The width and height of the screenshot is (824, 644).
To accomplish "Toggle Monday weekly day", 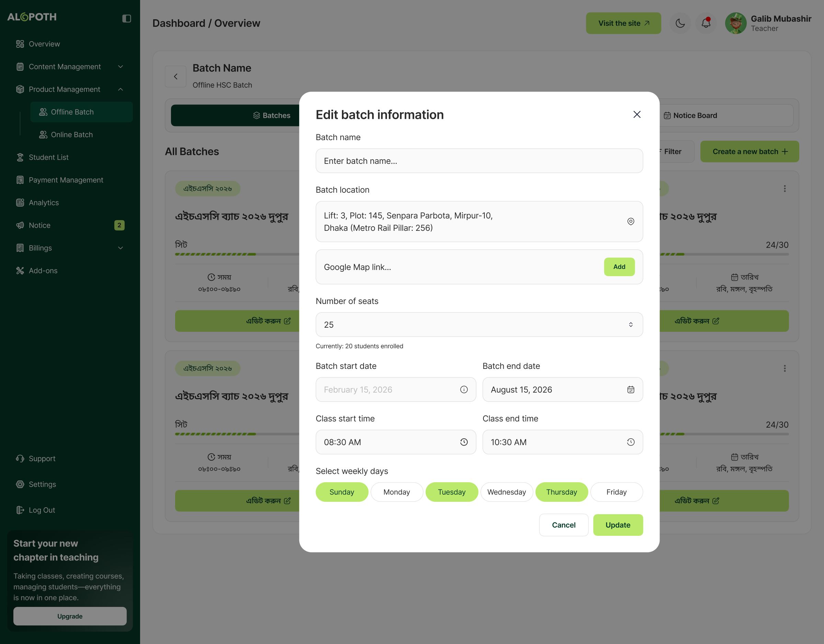I will 397,492.
